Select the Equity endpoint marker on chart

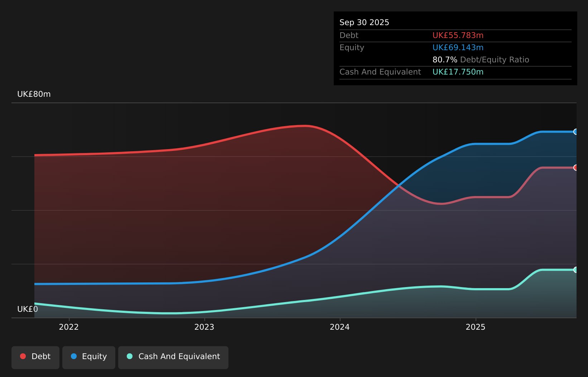coord(576,132)
